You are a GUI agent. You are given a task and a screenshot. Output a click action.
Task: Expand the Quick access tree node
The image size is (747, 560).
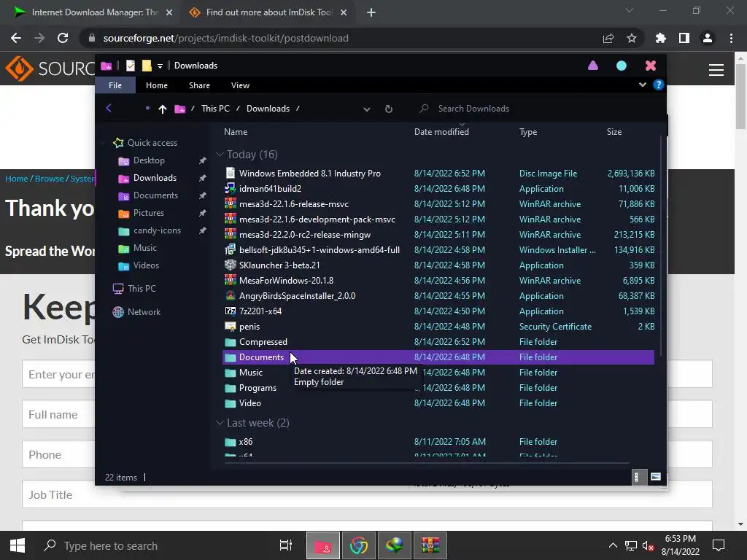coord(104,143)
